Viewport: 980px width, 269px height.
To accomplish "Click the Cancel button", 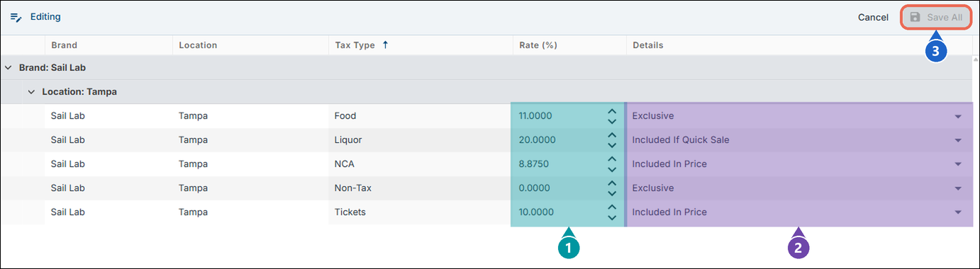I will (x=873, y=17).
